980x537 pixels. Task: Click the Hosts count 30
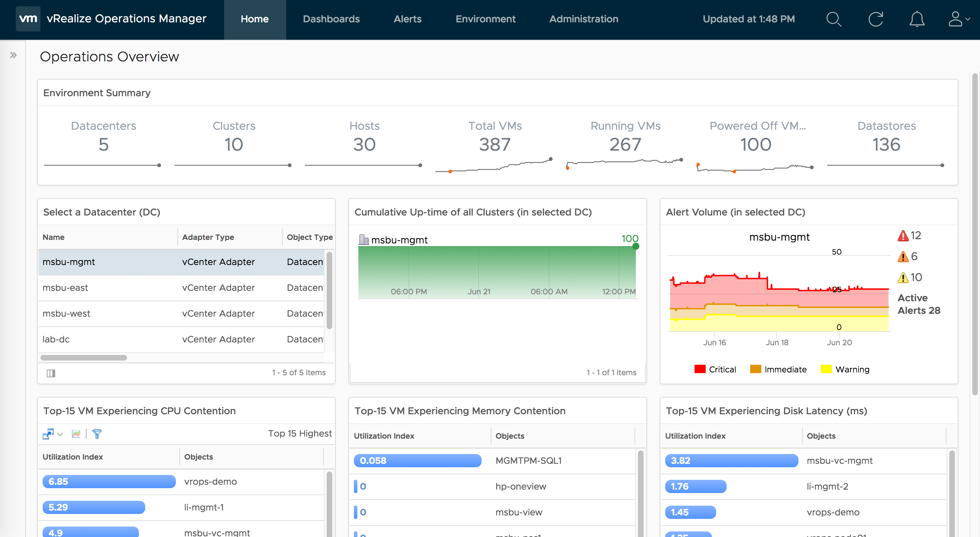364,144
